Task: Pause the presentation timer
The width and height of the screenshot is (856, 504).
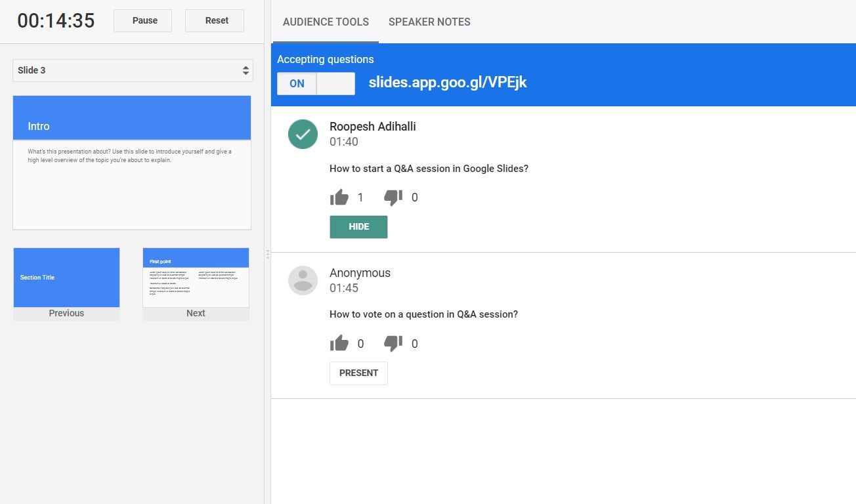Action: [142, 20]
